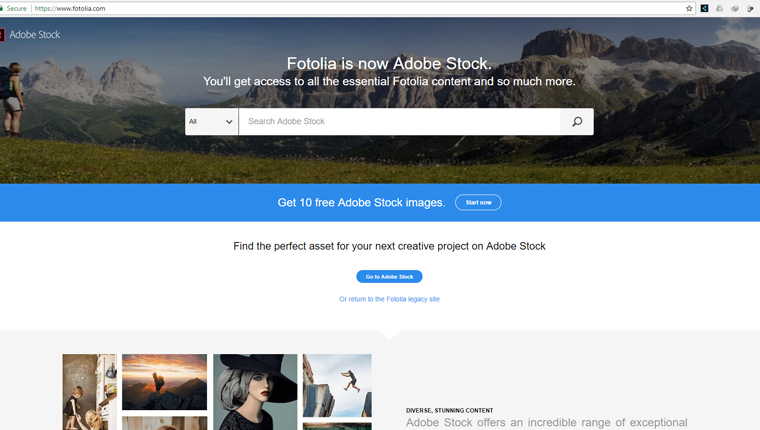Viewport: 760px width, 430px height.
Task: Open the man jumping between rocks thumbnail
Action: tap(337, 385)
